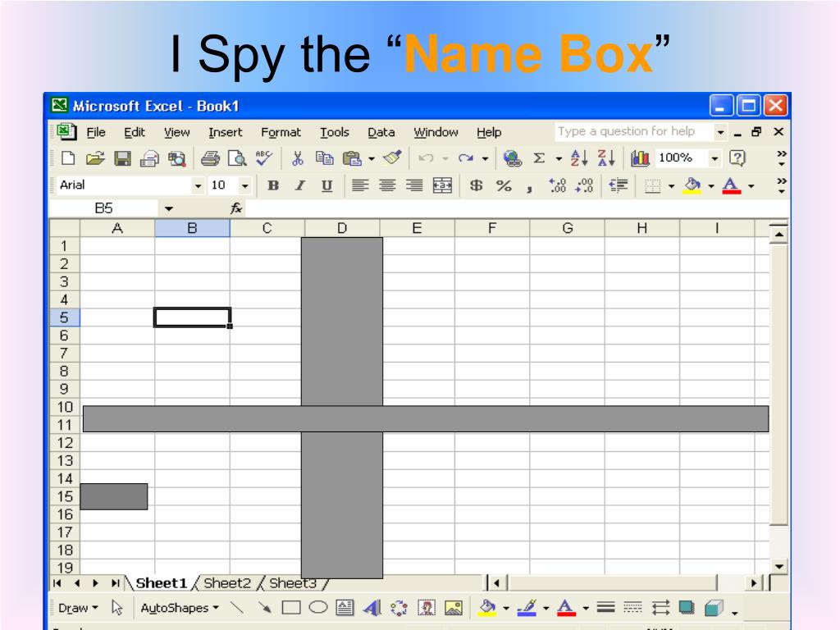Click the red Font Color A in formatting toolbar
Viewport: 840px width, 630px height.
(731, 185)
